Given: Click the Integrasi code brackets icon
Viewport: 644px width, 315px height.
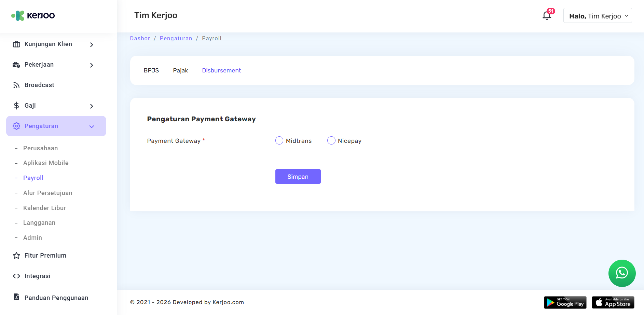Looking at the screenshot, I should (x=16, y=276).
